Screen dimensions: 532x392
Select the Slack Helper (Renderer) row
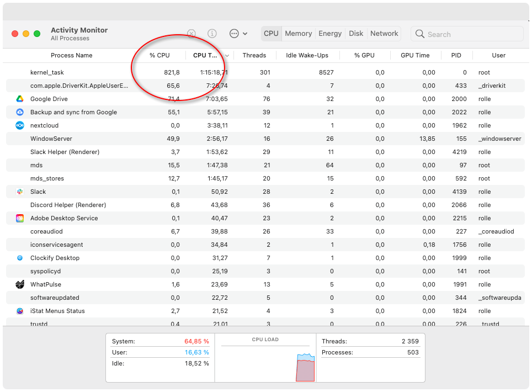[x=265, y=152]
